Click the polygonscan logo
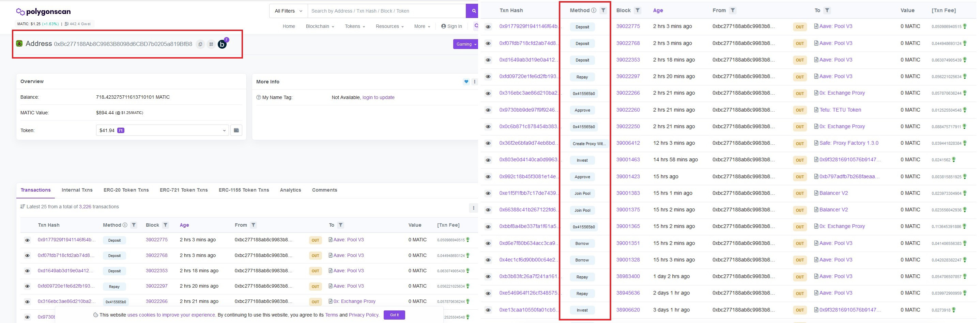This screenshot has width=980, height=323. pos(43,12)
